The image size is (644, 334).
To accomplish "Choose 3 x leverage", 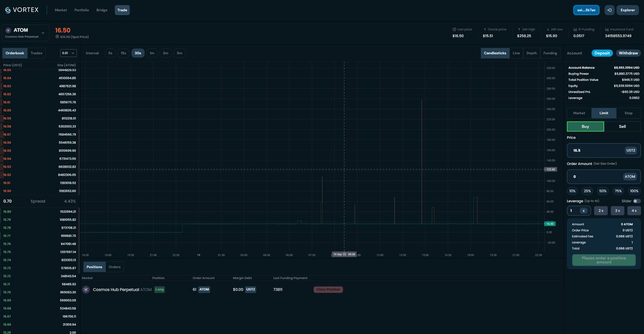I will coord(618,210).
